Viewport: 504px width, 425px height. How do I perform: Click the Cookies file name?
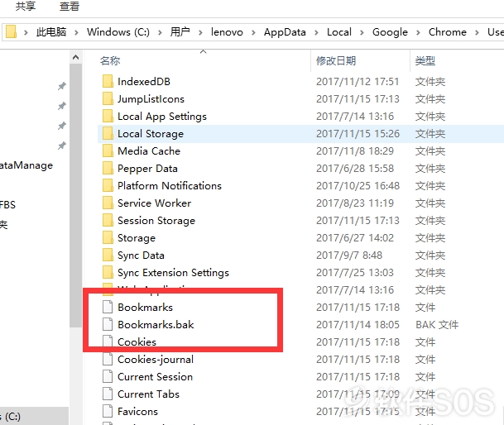[x=137, y=341]
